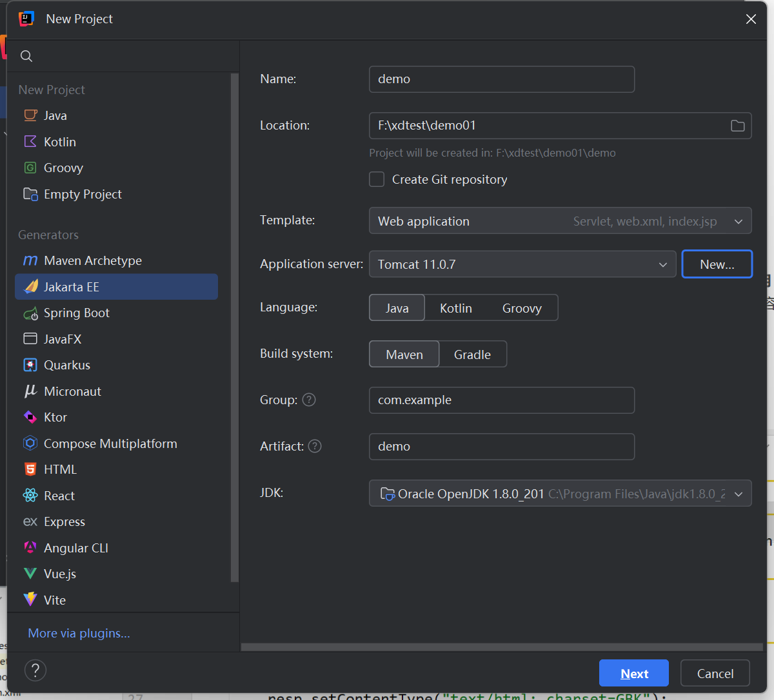This screenshot has width=774, height=700.
Task: Select the JavaFX generator
Action: (x=116, y=339)
